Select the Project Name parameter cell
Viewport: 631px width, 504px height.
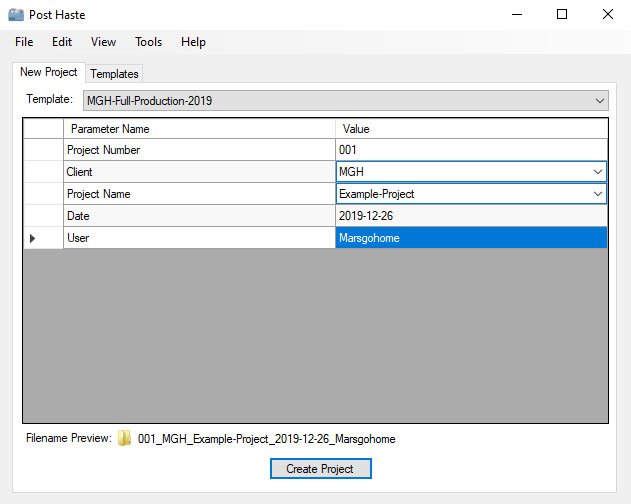199,194
